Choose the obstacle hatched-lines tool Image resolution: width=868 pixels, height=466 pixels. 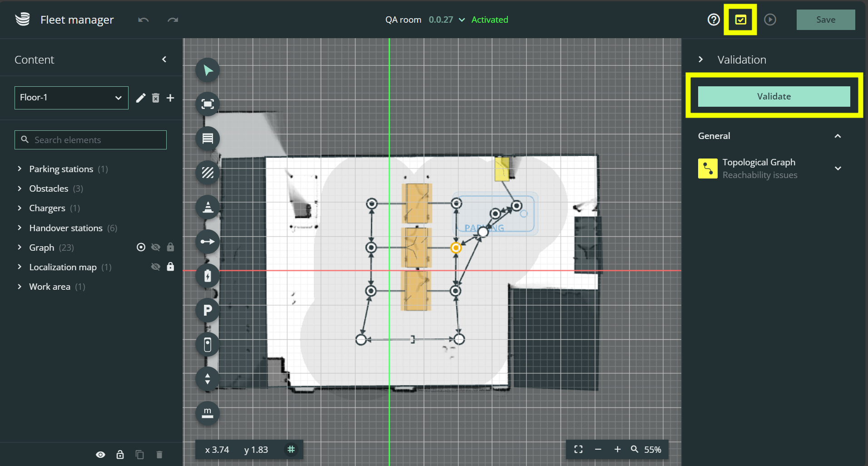[x=208, y=173]
